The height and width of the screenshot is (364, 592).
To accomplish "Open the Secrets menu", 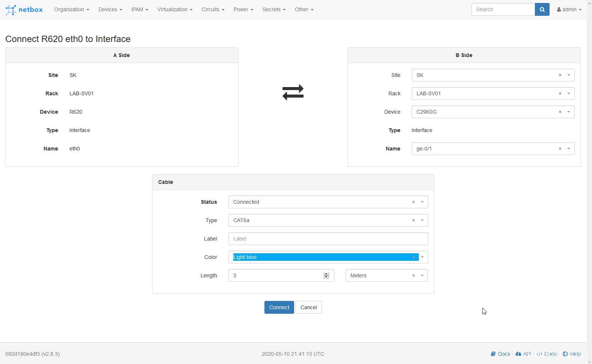I will (x=274, y=9).
